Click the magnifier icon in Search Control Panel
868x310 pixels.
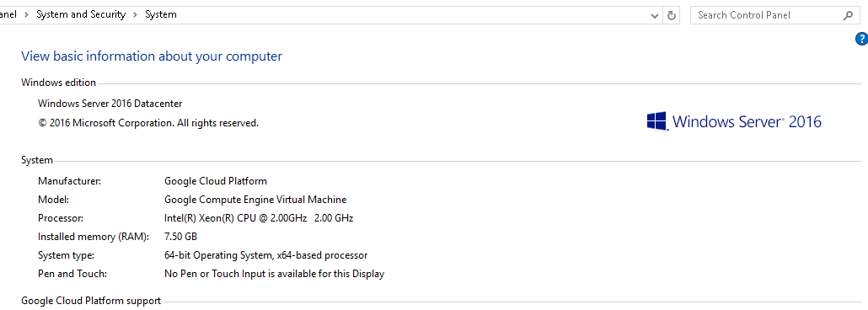click(848, 15)
